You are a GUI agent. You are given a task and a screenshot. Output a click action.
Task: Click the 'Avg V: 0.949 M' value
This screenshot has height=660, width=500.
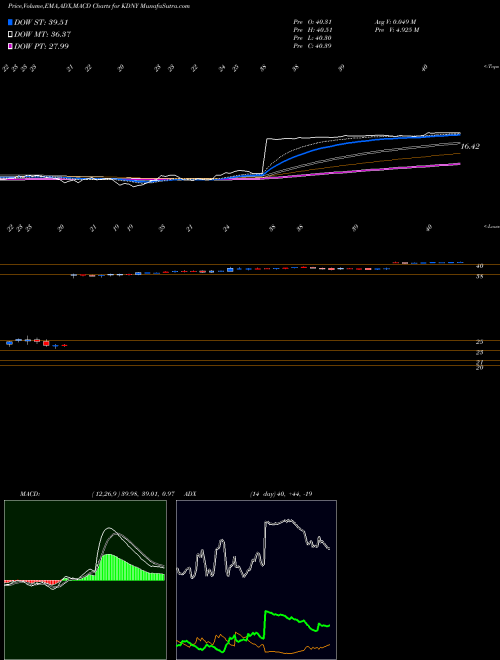395,22
